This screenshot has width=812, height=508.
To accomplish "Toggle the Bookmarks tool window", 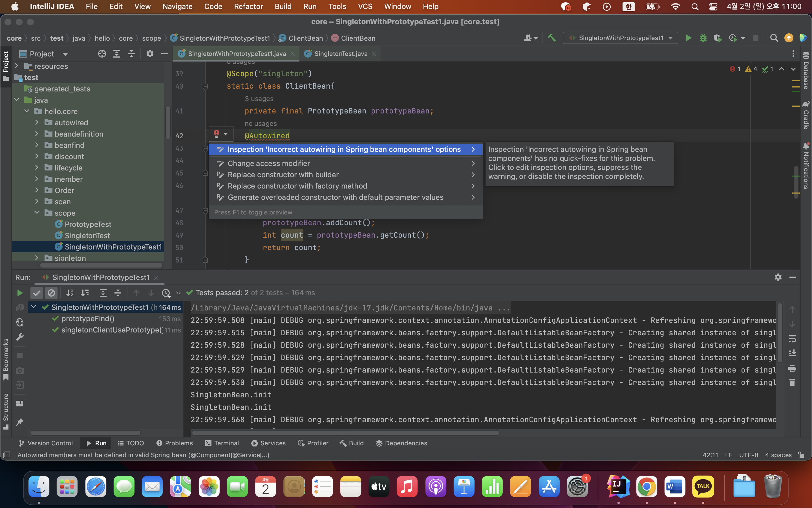I will [6, 359].
